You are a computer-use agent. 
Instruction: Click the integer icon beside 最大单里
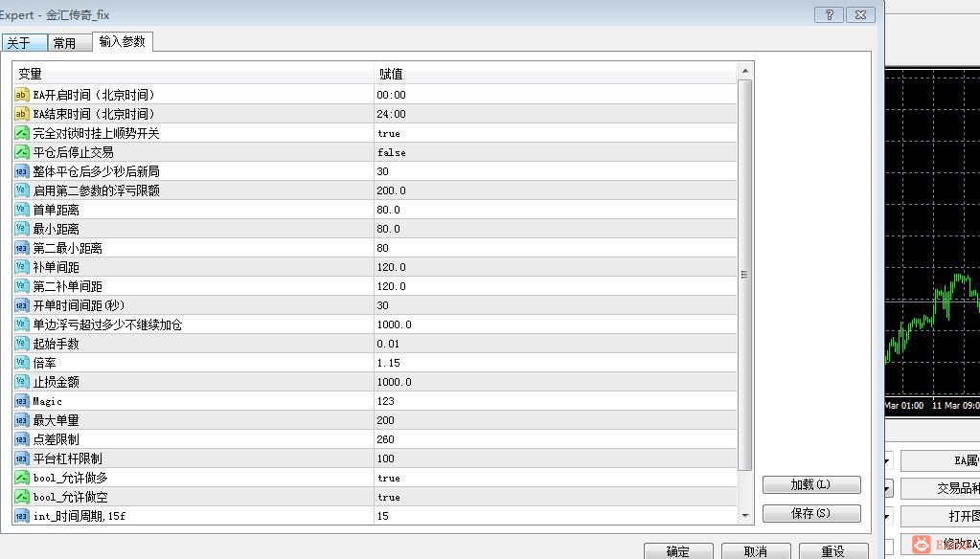21,420
